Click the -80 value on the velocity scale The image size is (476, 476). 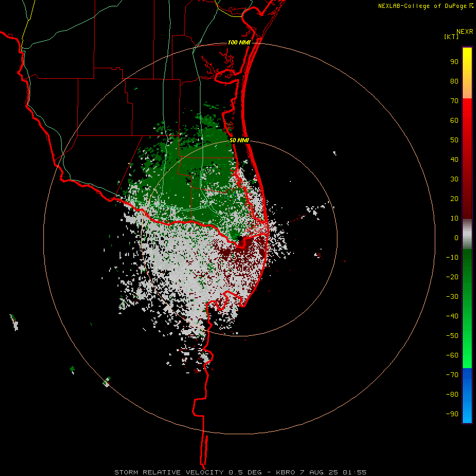[x=452, y=395]
